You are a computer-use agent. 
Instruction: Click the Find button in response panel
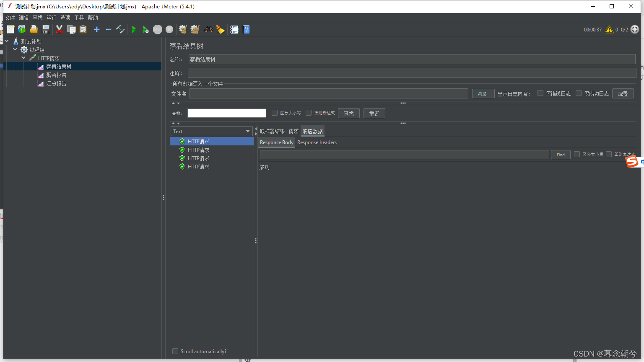pyautogui.click(x=561, y=155)
